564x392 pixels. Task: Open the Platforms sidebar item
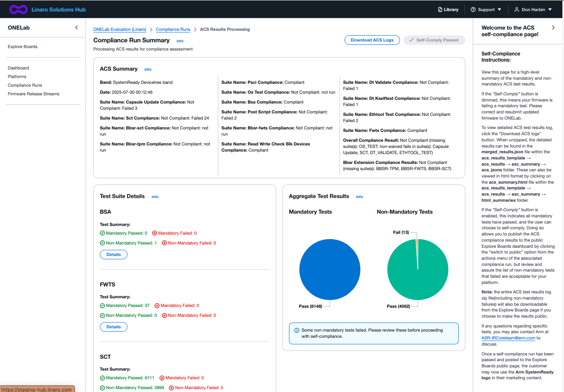[17, 76]
